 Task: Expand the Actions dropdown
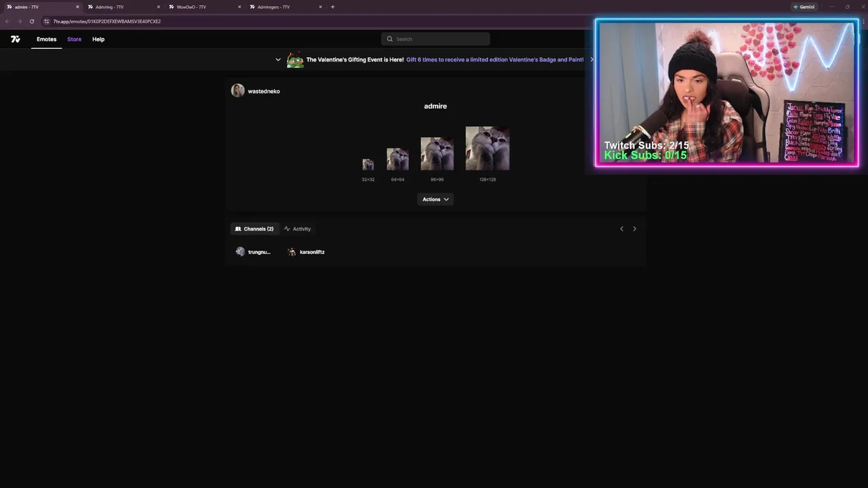pyautogui.click(x=435, y=199)
